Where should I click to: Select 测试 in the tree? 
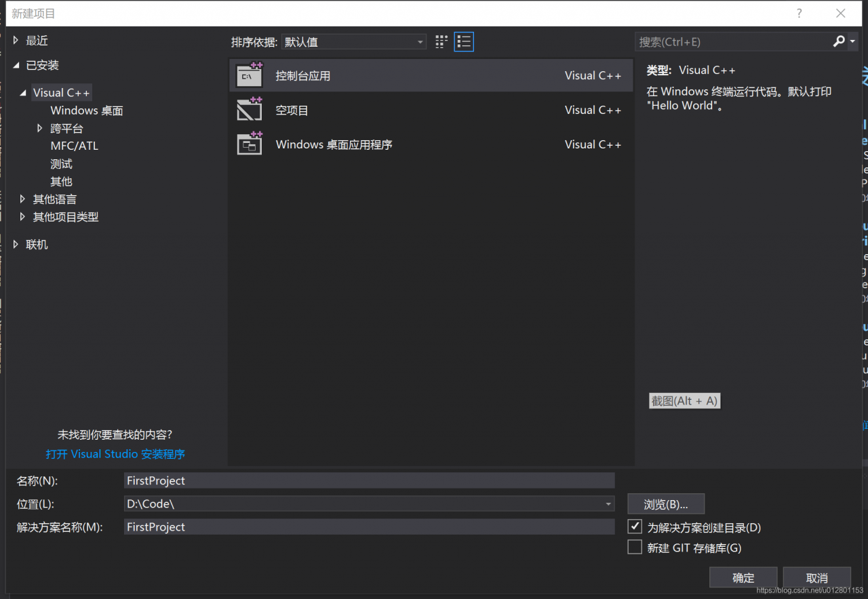(61, 164)
